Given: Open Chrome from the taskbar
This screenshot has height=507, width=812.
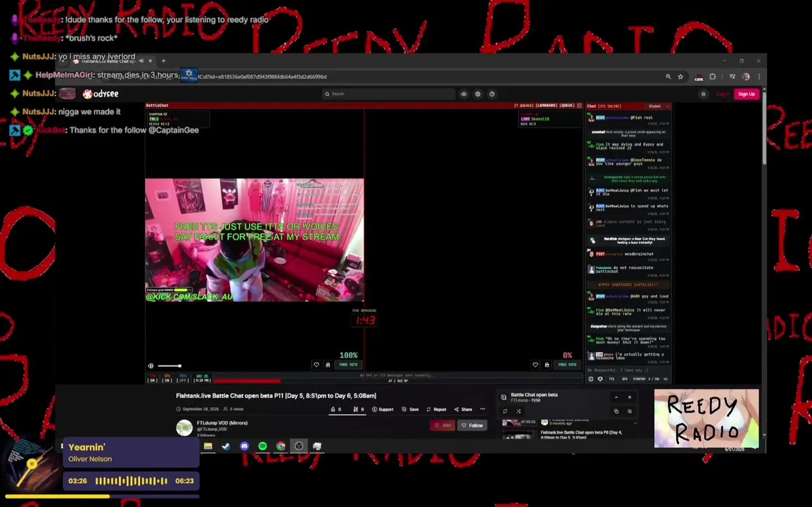Looking at the screenshot, I should coord(281,446).
